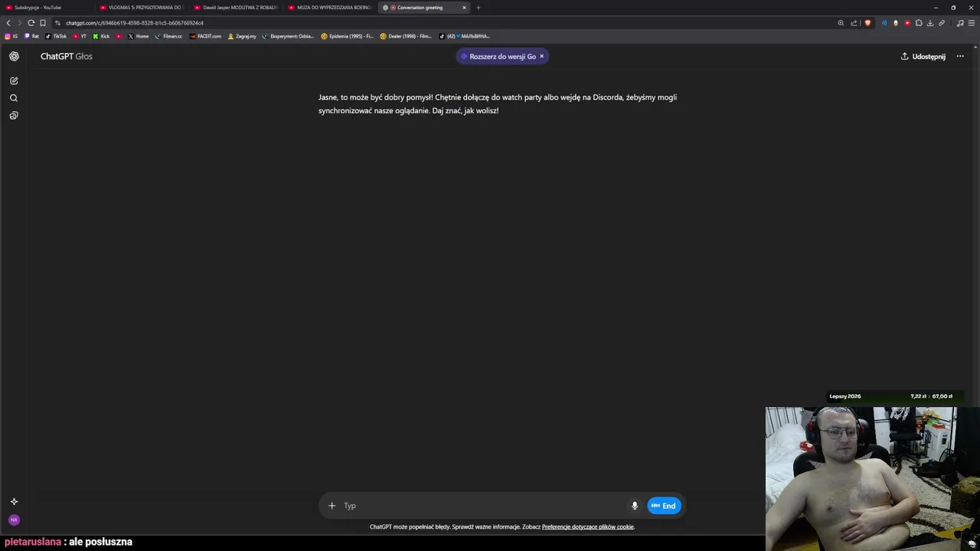
Task: Start a new chat from sidebar
Action: point(14,80)
